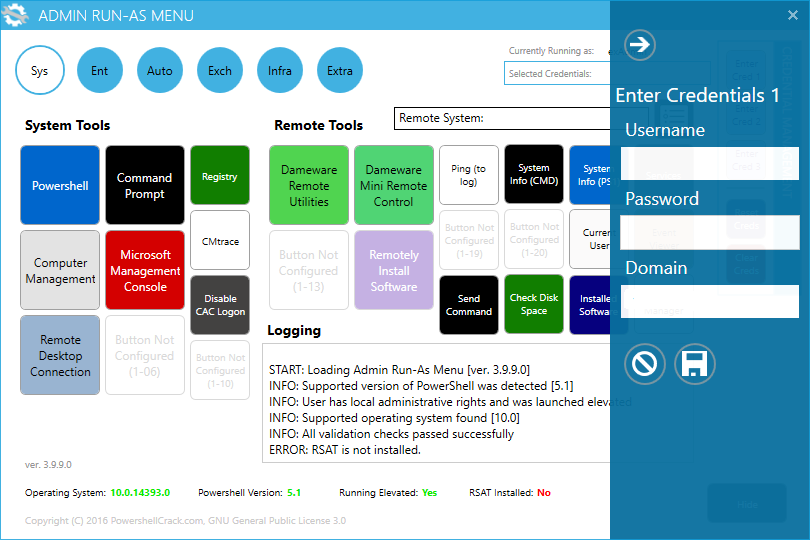
Task: Open Remote Desktop Connection tile
Action: point(60,355)
